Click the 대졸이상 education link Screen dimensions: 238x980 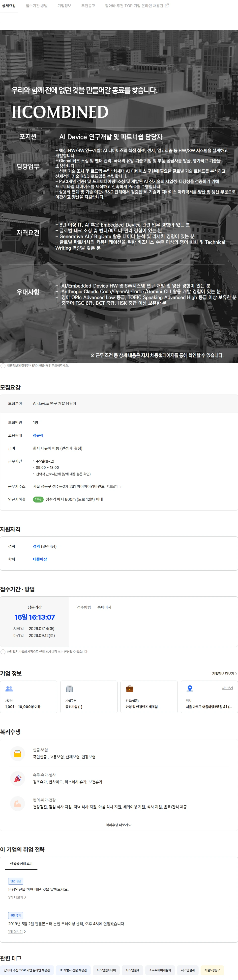click(40, 559)
